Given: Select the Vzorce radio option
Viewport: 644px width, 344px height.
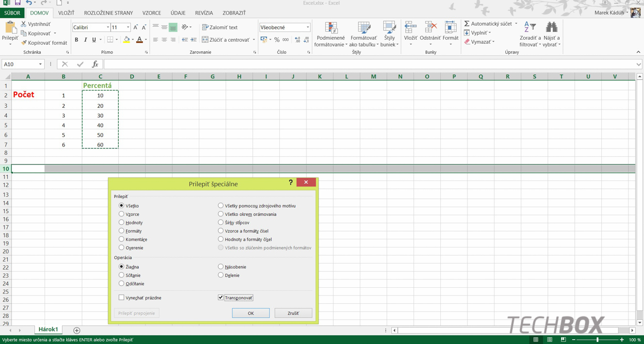Looking at the screenshot, I should coord(121,214).
